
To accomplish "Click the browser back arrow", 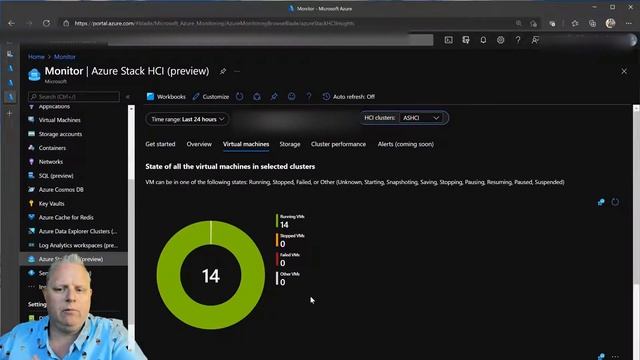I will click(x=11, y=23).
